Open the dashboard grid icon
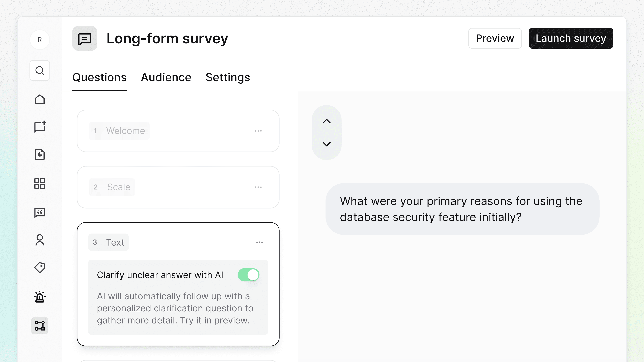Image resolution: width=644 pixels, height=362 pixels. pyautogui.click(x=40, y=183)
